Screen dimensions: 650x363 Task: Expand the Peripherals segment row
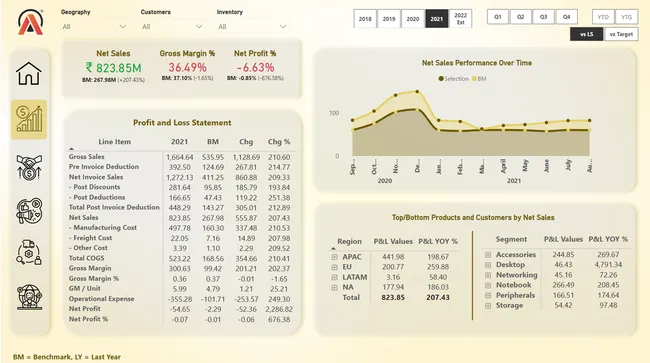[488, 295]
